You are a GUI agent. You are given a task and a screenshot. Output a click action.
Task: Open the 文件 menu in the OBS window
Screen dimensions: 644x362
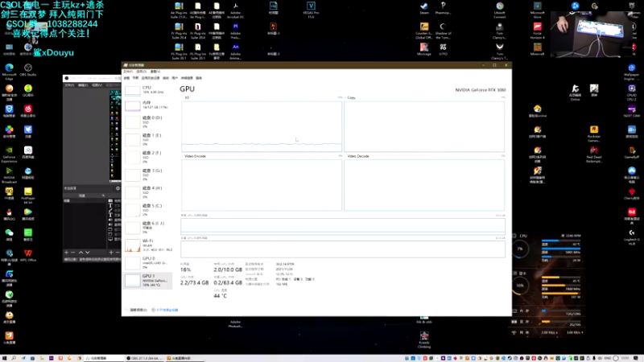69,85
